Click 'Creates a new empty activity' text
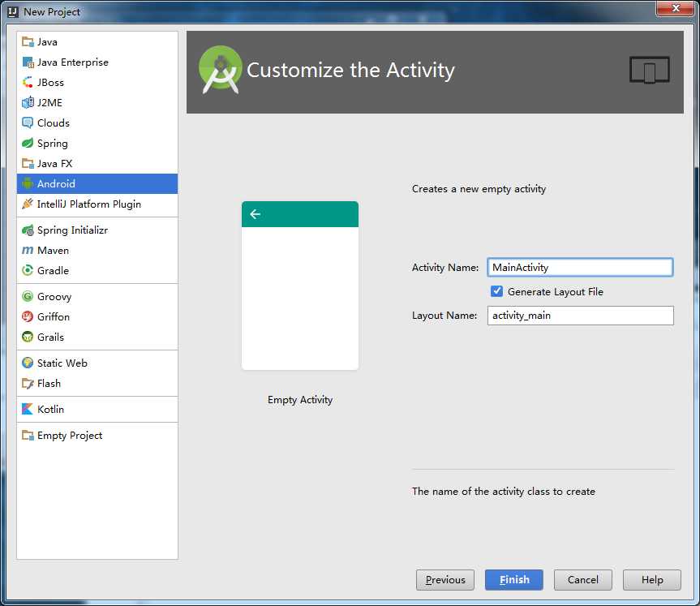This screenshot has width=700, height=606. click(479, 189)
